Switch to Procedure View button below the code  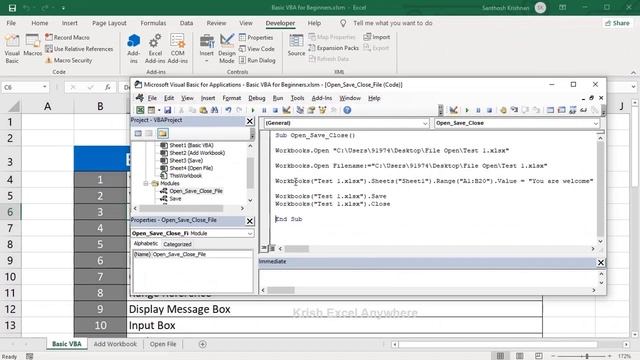(264, 248)
